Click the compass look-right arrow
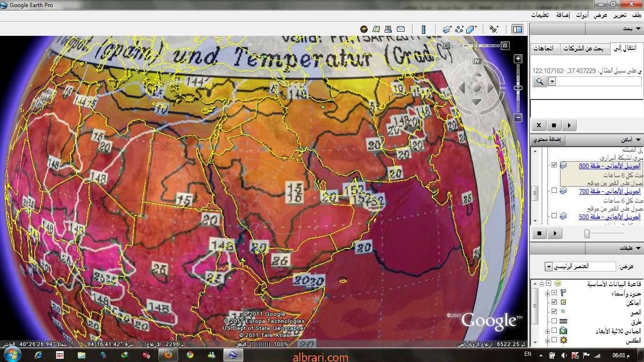This screenshot has width=644, height=362. click(490, 88)
